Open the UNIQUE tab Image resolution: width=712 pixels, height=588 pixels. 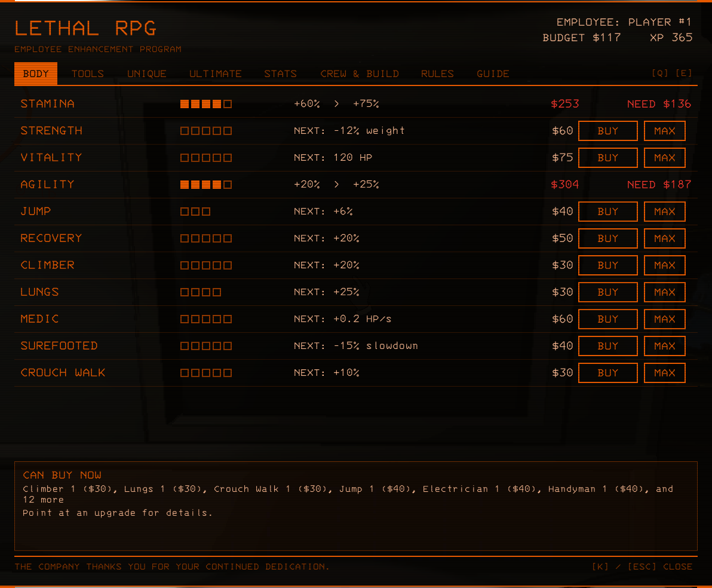pyautogui.click(x=147, y=73)
